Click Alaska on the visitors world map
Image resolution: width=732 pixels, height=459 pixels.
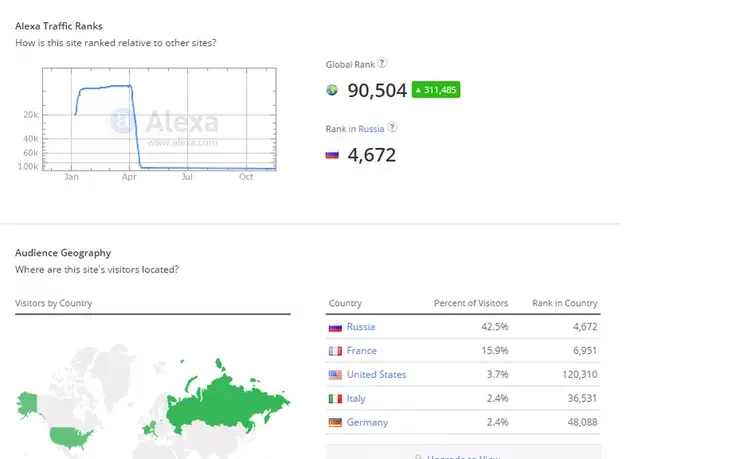28,404
